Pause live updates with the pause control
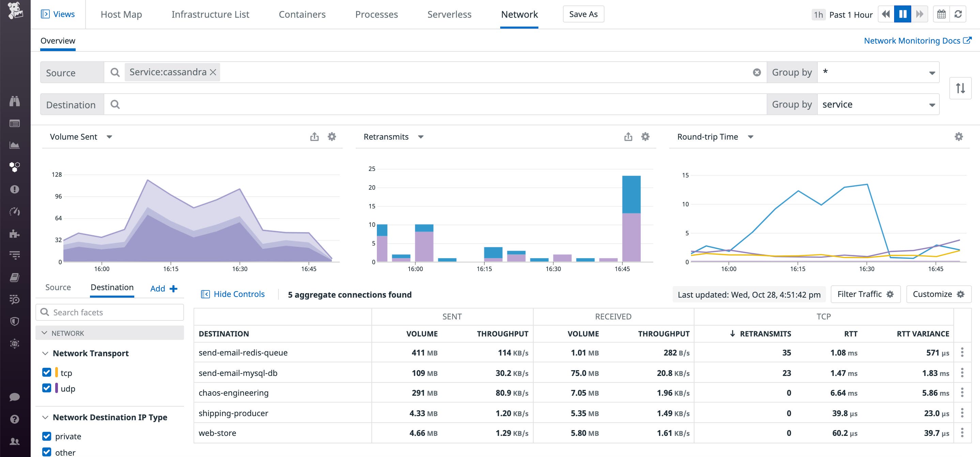 coord(902,14)
